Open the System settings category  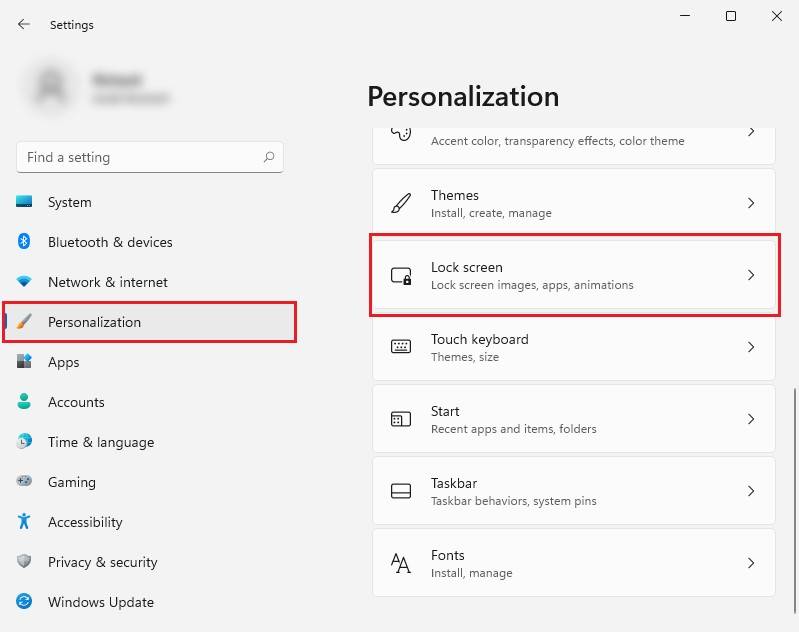[70, 202]
